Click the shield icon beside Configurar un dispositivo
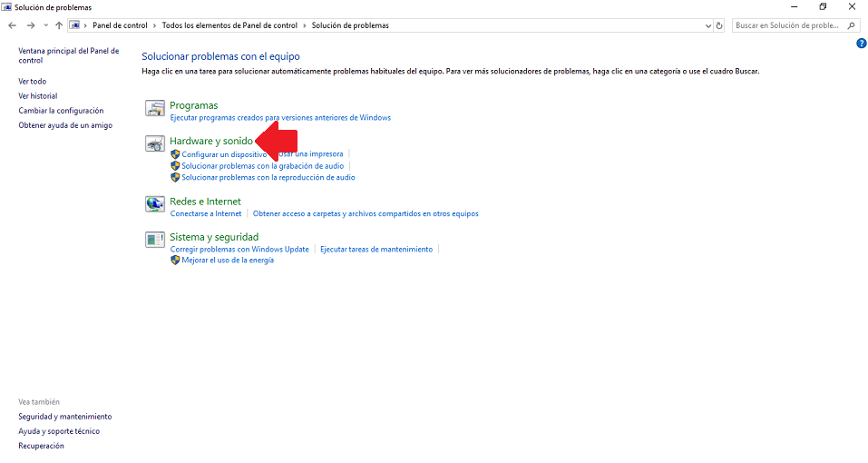The height and width of the screenshot is (463, 868). tap(175, 154)
